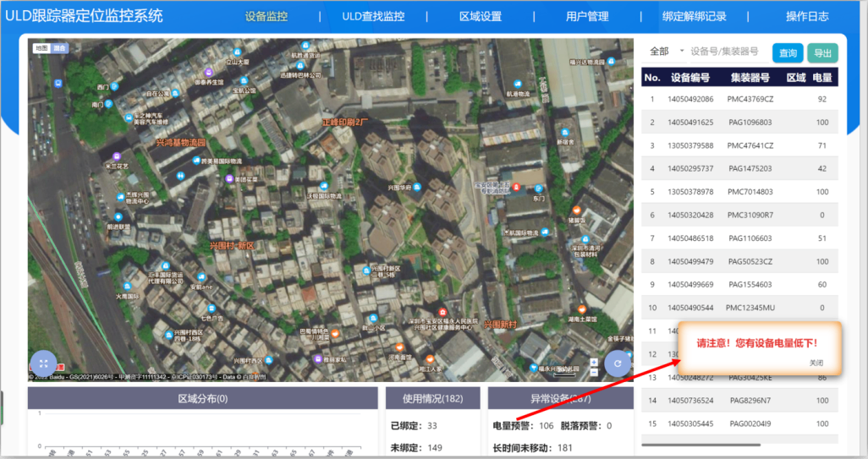This screenshot has height=459, width=868.
Task: Open the 设备监控 tab
Action: 266,17
